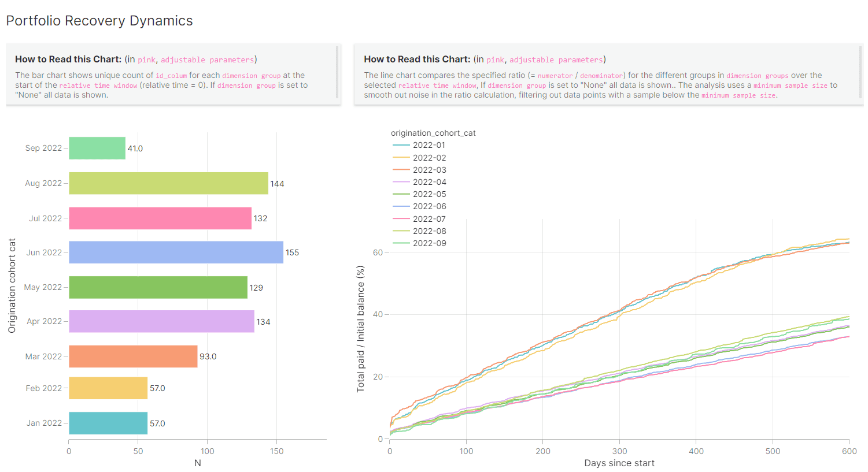Toggle 2022-05 legend entry

point(419,194)
